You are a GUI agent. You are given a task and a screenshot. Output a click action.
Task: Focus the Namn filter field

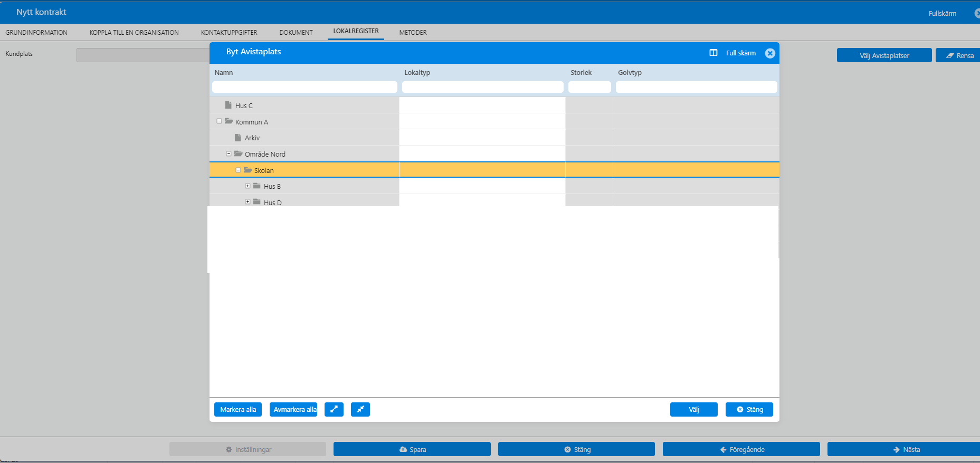305,87
